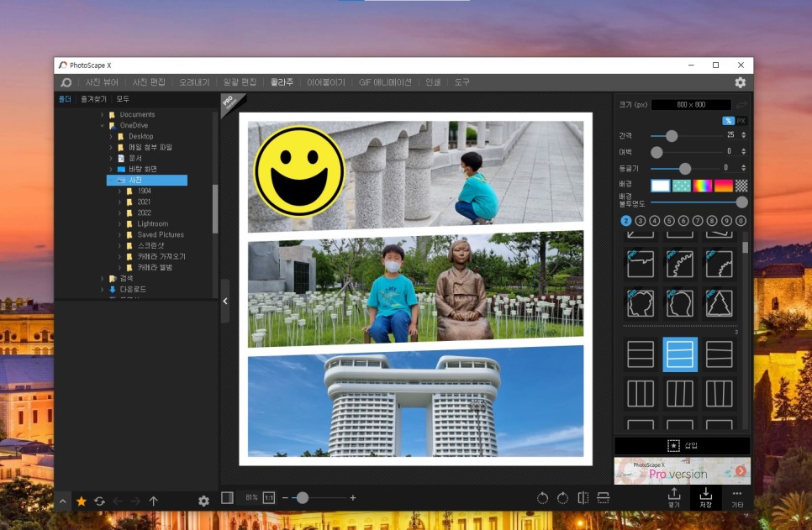Open the PhotoScape X Pro version banner
812x530 pixels.
(x=682, y=470)
